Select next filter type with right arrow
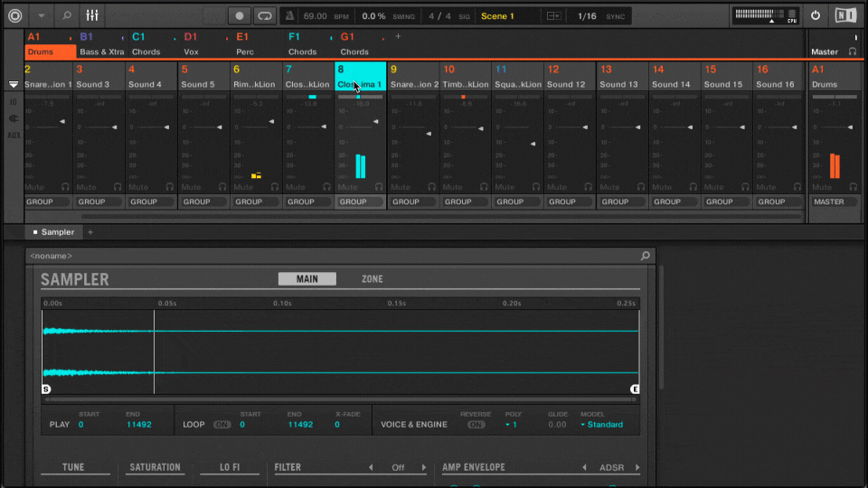 (424, 467)
